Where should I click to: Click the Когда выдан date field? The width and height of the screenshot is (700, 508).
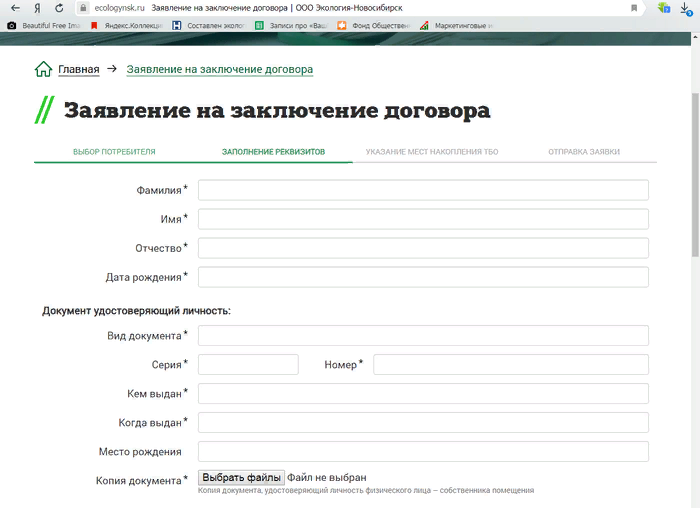423,422
